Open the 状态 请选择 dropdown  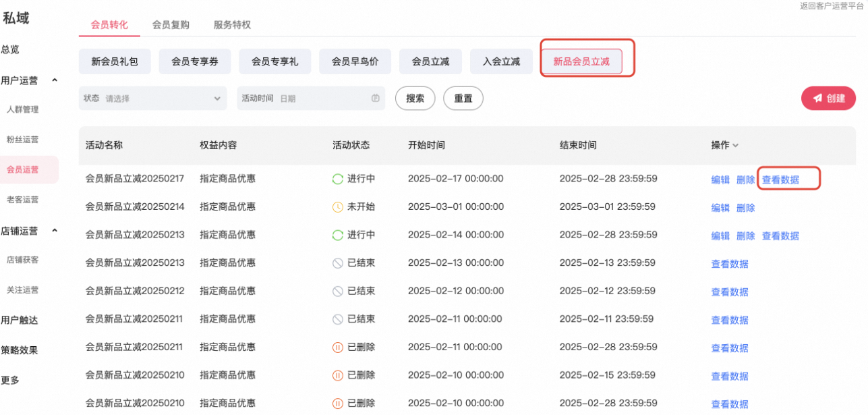(x=153, y=99)
